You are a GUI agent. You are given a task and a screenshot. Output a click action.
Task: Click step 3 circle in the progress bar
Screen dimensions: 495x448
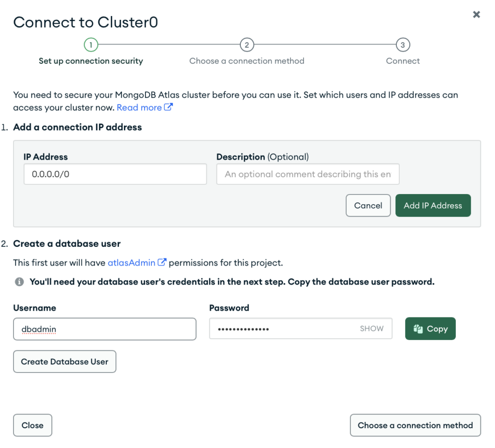(403, 45)
